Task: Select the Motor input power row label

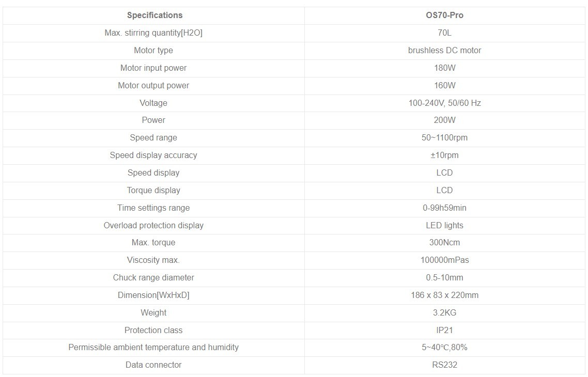Action: (153, 68)
